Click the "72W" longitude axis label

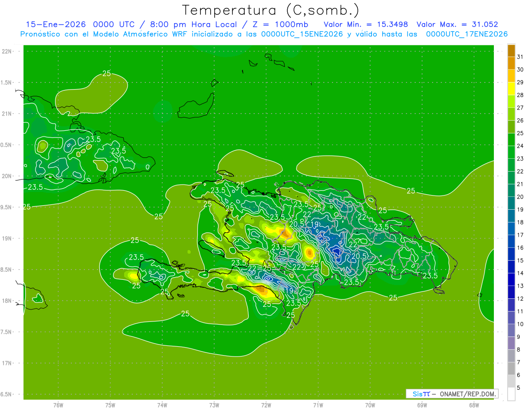266,405
